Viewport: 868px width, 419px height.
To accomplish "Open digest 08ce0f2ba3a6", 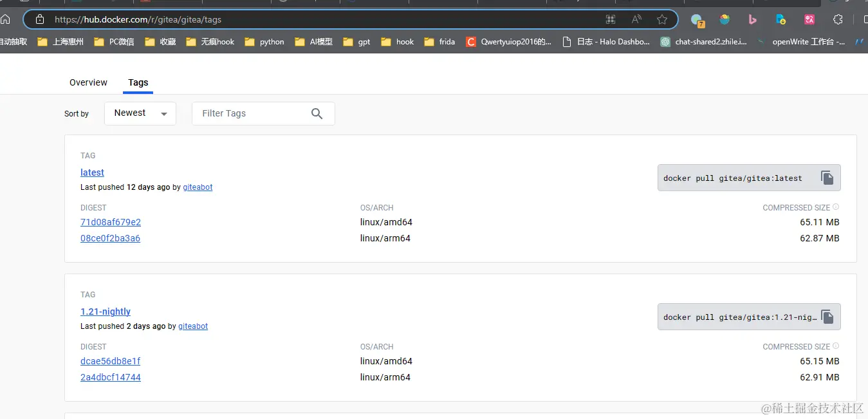I will (110, 238).
